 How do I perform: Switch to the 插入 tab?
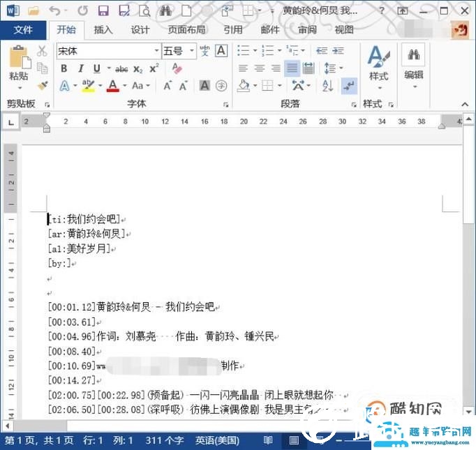point(103,30)
